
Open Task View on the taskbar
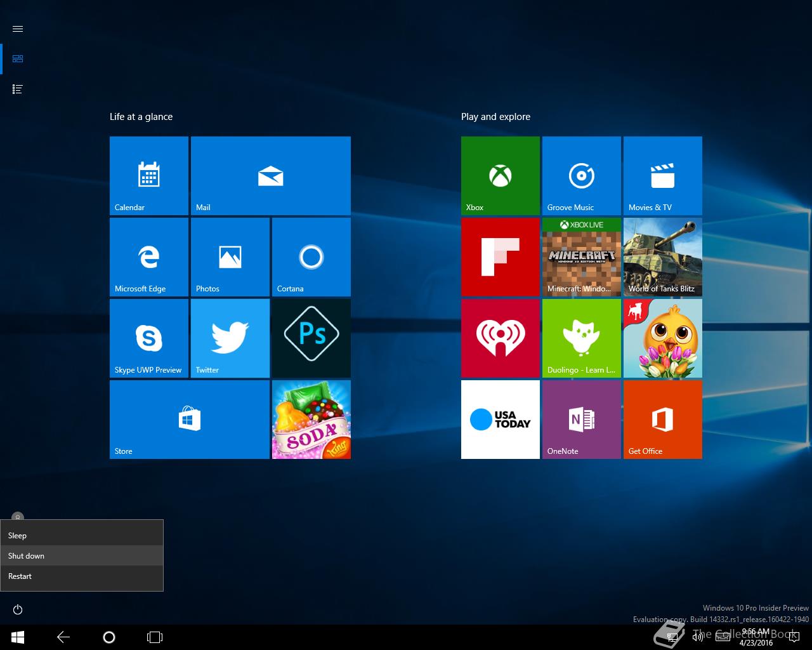pos(155,637)
